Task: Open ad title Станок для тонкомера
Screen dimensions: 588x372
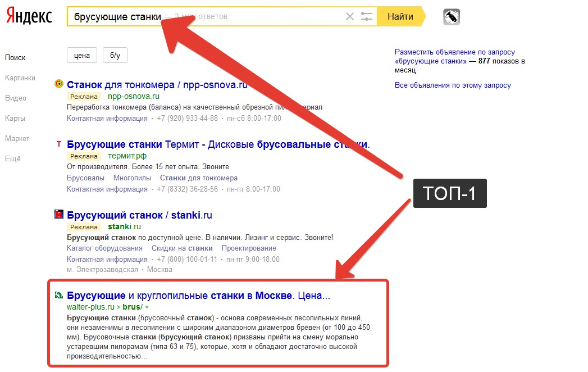Action: (157, 85)
